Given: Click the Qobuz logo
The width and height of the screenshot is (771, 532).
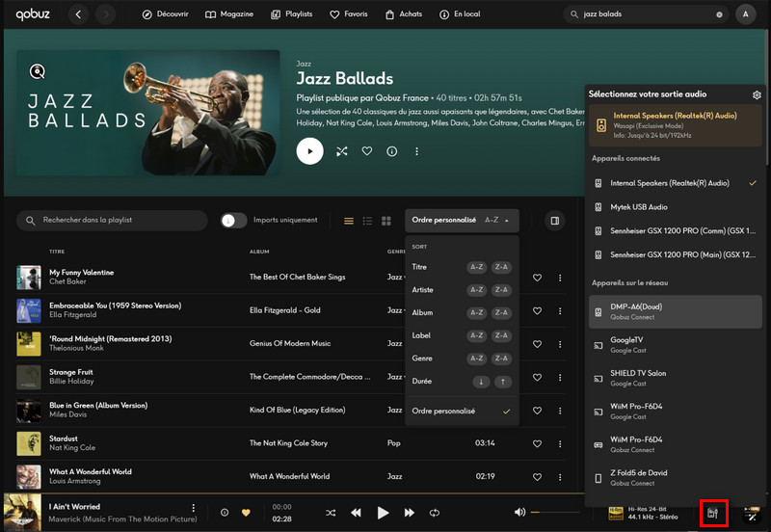Looking at the screenshot, I should coord(33,14).
